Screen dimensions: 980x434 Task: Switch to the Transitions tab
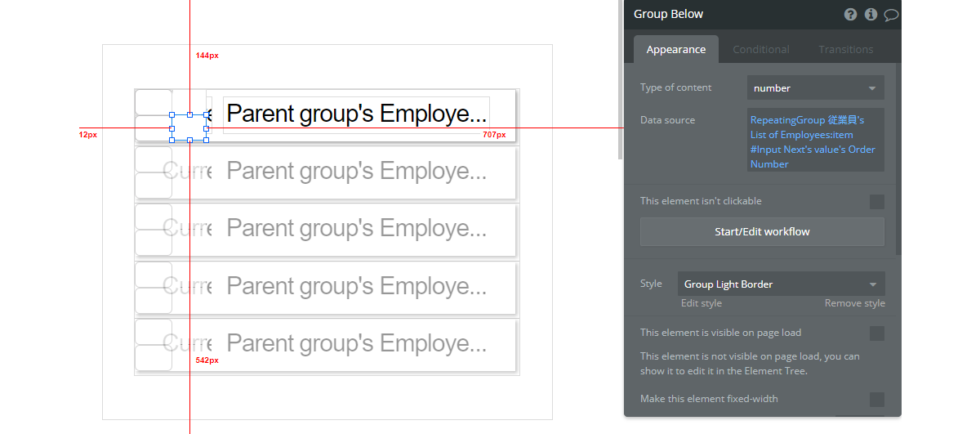[x=846, y=49]
